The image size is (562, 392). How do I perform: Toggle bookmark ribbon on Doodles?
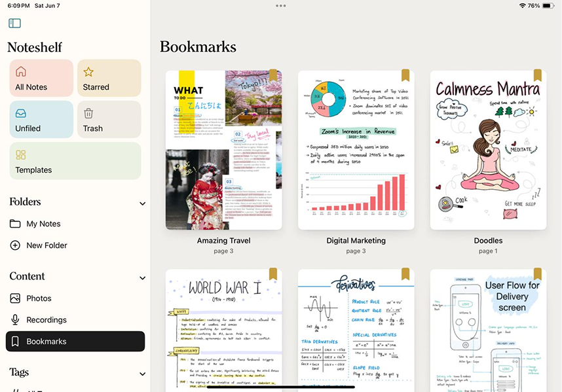537,75
